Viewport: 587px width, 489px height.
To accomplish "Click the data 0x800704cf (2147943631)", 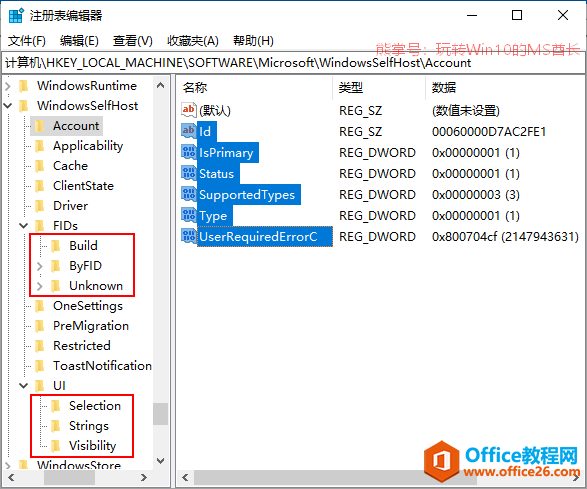I will click(x=505, y=237).
